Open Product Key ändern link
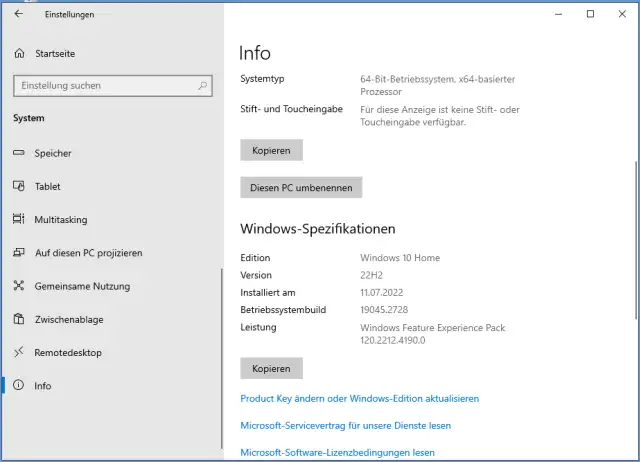This screenshot has width=640, height=462. [359, 398]
